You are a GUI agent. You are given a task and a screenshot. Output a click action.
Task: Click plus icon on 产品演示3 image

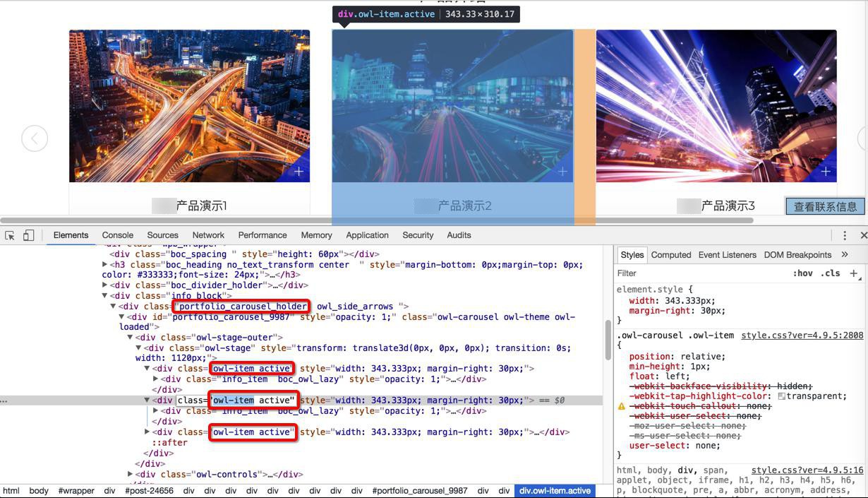[826, 172]
